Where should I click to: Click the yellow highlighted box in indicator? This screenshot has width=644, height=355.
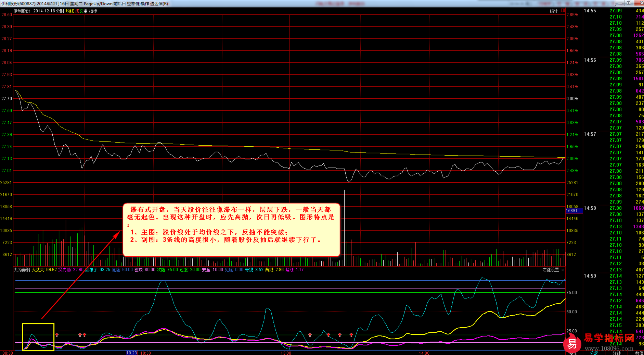(x=38, y=337)
